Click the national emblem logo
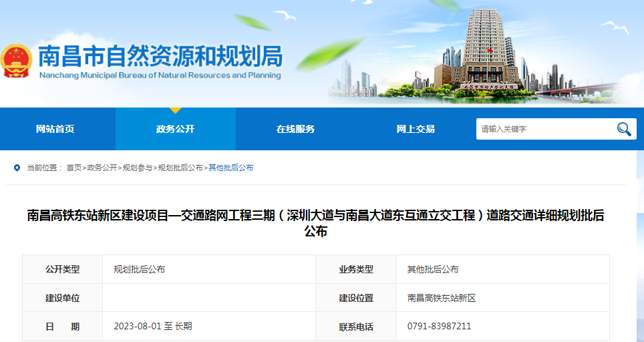This screenshot has width=644, height=342. point(17,62)
